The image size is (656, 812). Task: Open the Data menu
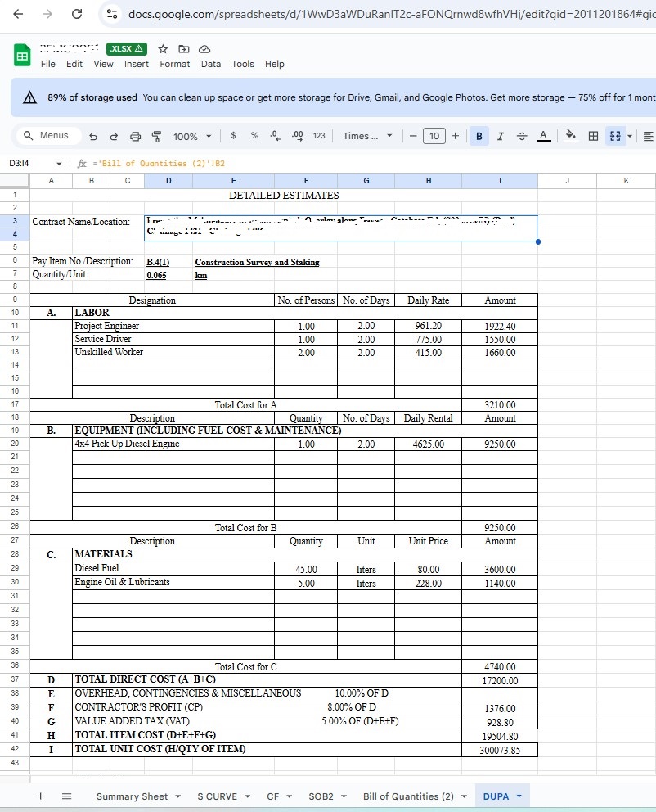click(210, 64)
